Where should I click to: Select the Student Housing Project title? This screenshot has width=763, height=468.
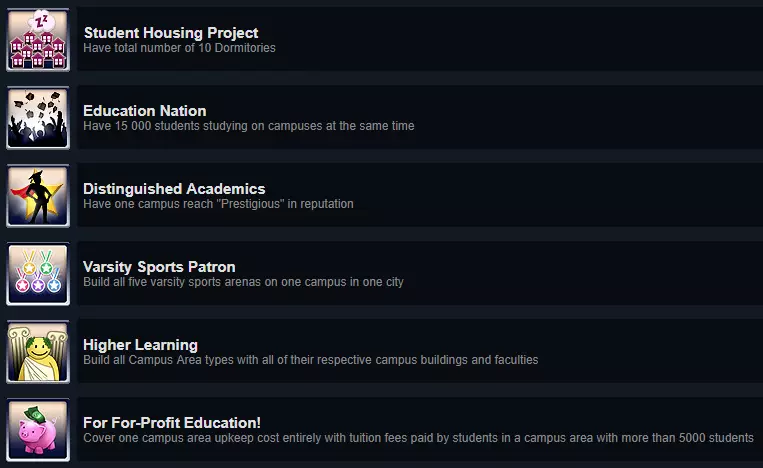[x=171, y=33]
